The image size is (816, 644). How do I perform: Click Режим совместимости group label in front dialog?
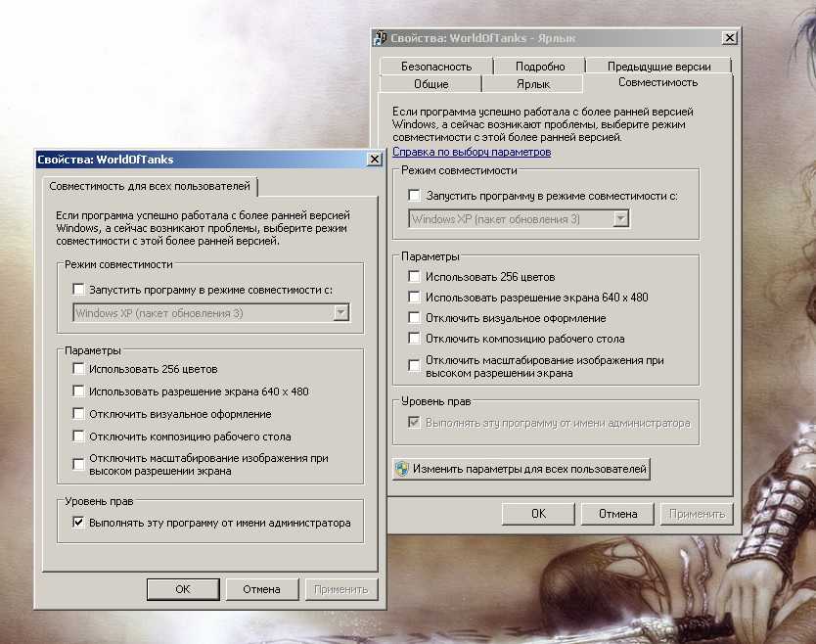click(118, 264)
